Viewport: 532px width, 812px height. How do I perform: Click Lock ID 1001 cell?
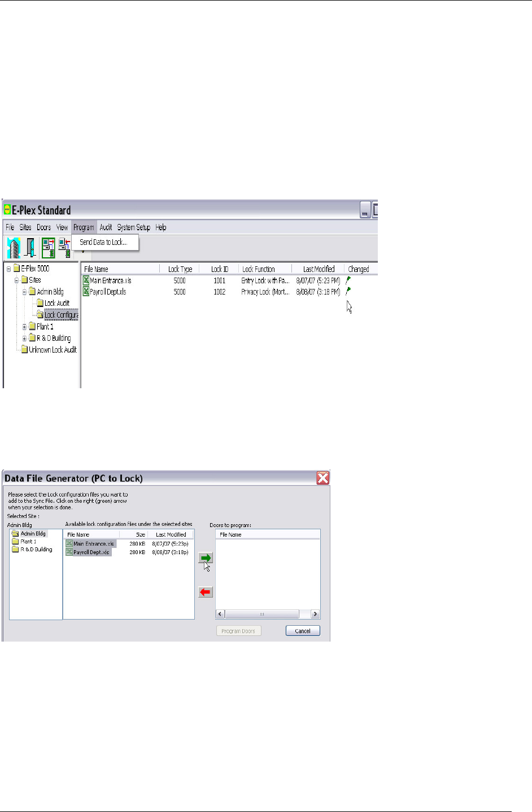click(219, 280)
